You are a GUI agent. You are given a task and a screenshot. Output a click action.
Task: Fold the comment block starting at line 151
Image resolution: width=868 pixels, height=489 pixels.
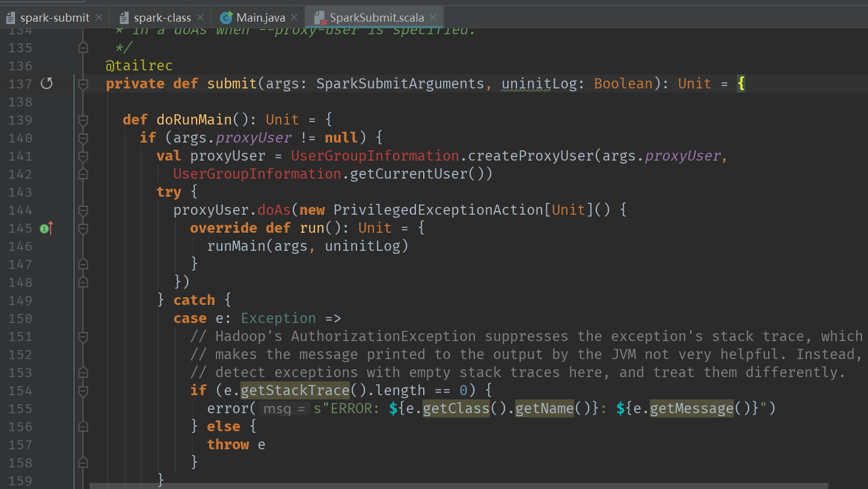(84, 336)
